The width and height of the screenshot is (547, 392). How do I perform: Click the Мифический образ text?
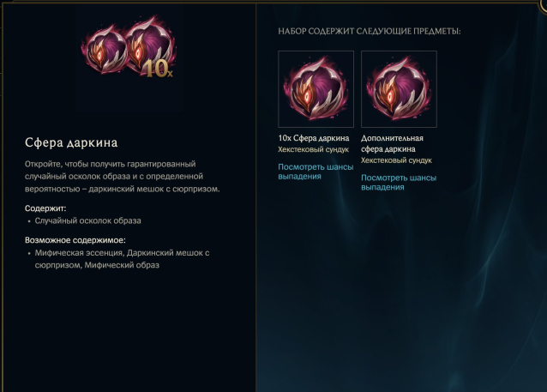tap(122, 265)
